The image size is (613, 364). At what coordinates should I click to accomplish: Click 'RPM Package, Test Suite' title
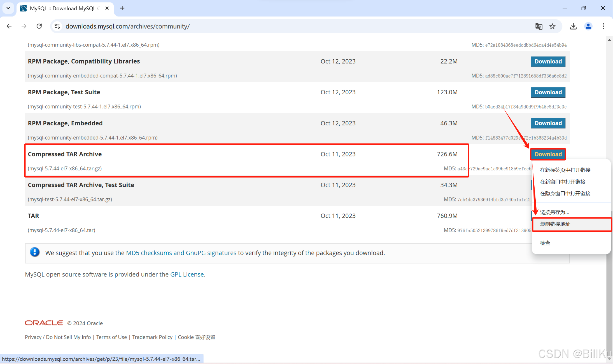64,92
